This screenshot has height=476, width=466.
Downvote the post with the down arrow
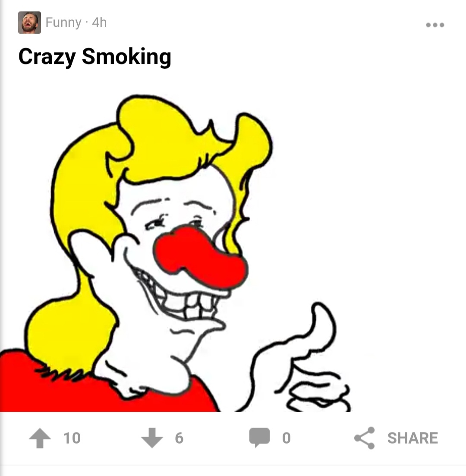(152, 438)
